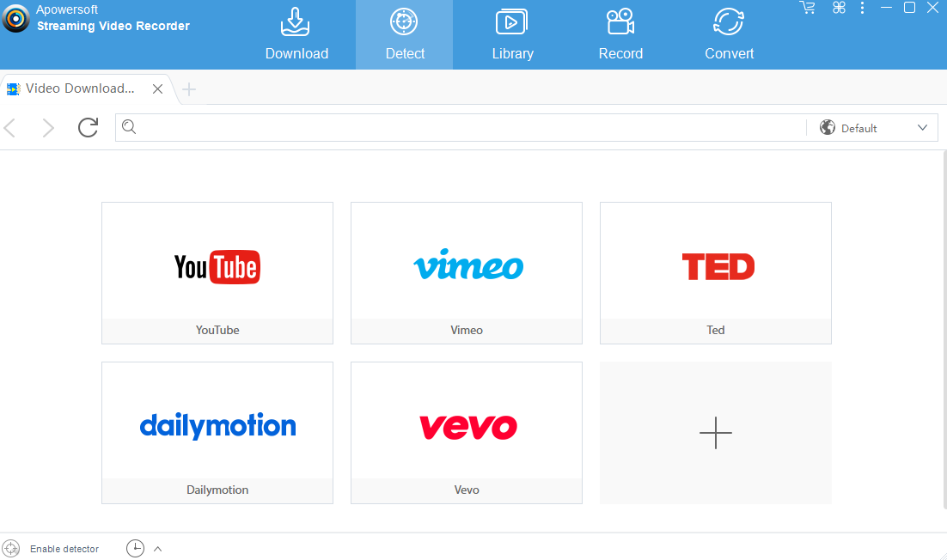Open the YouTube site tile
The image size is (947, 560).
[x=217, y=273]
